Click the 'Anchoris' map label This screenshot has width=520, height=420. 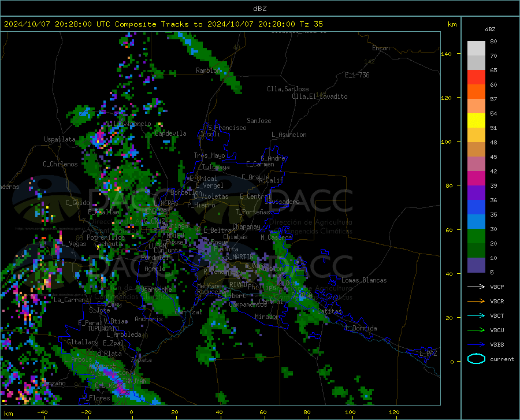tap(148, 319)
